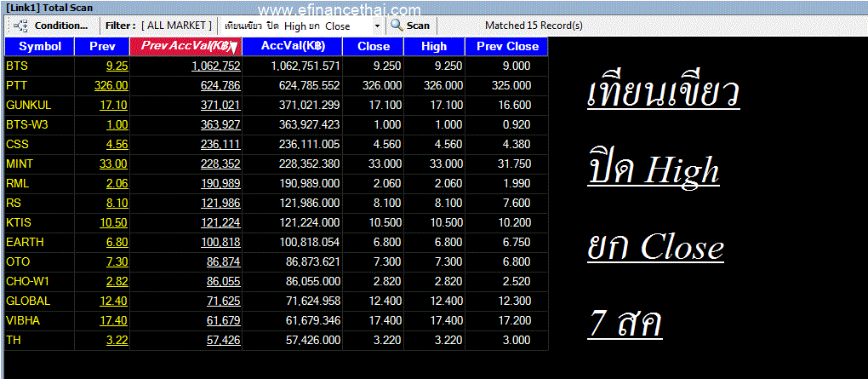Click Prev AccVal link 1,062,752
The image size is (868, 379).
pyautogui.click(x=216, y=66)
